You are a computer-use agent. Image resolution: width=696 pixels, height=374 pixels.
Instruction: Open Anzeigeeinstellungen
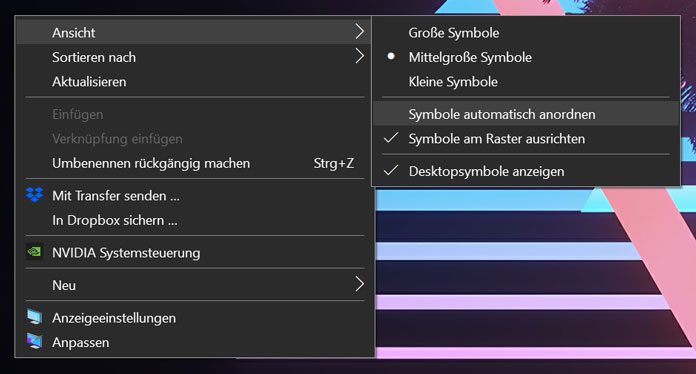pyautogui.click(x=194, y=318)
